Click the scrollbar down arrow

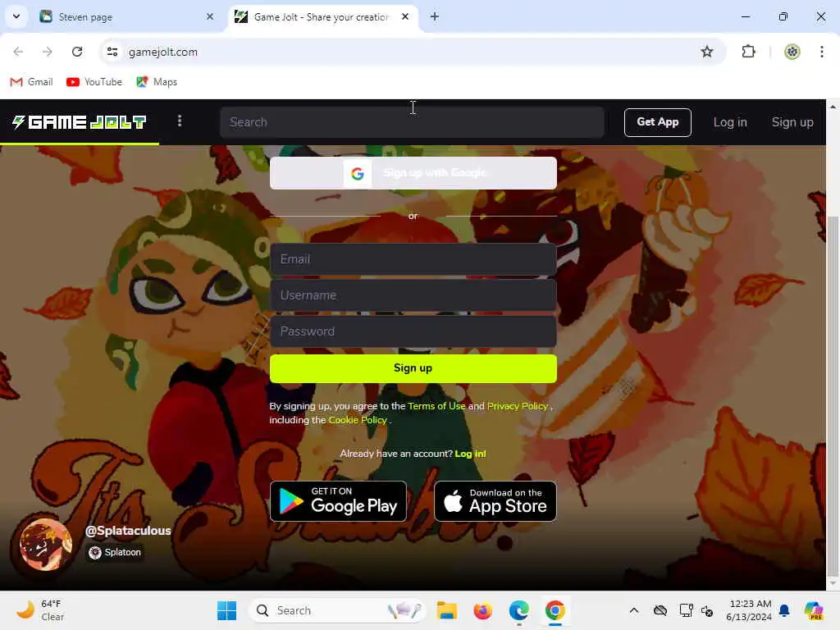click(833, 583)
